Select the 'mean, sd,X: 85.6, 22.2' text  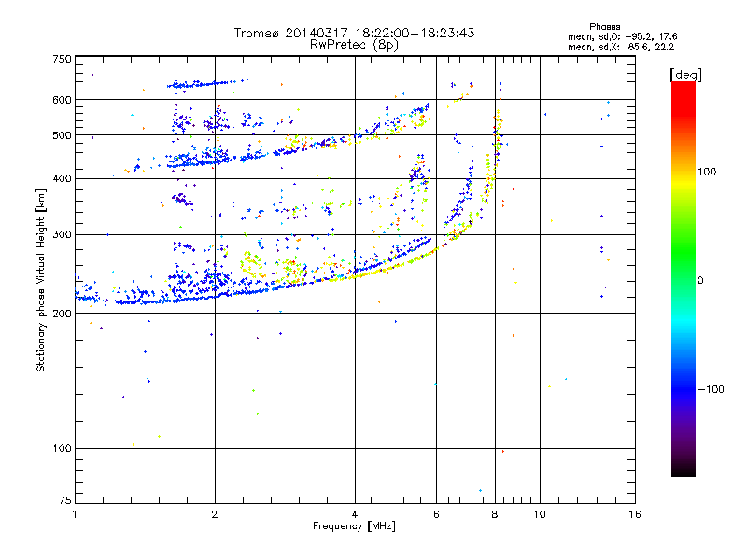621,47
